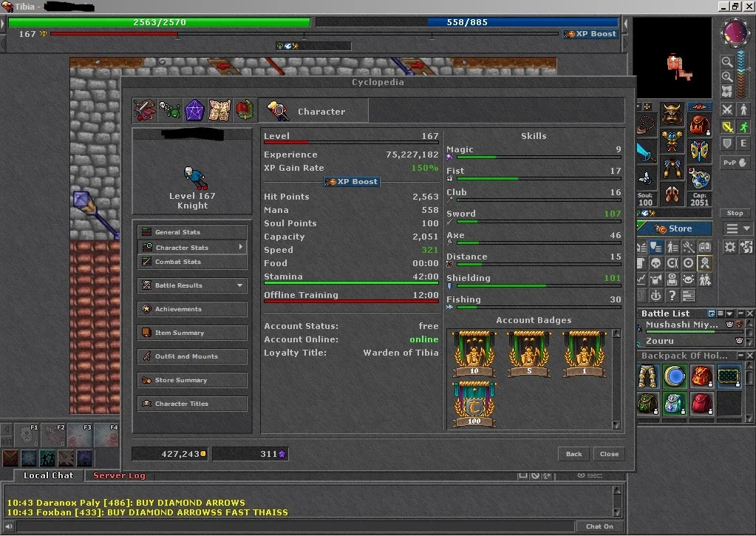756x536 pixels.
Task: Open Battle List filter dropdown arrow
Action: point(729,313)
